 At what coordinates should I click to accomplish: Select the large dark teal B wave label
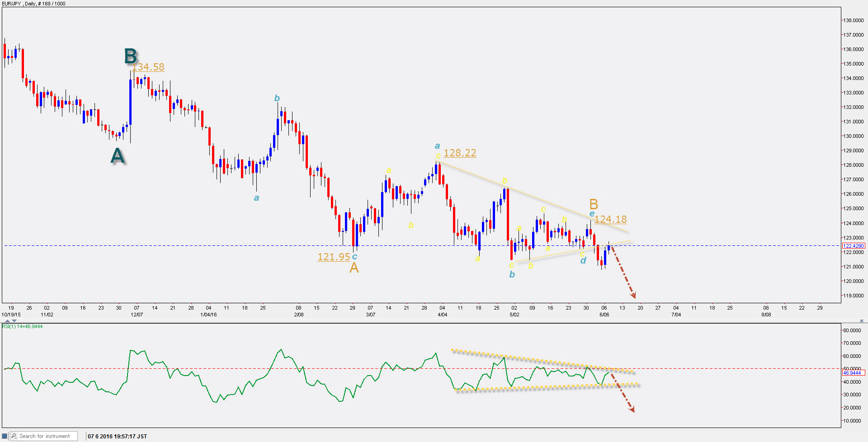pos(131,56)
